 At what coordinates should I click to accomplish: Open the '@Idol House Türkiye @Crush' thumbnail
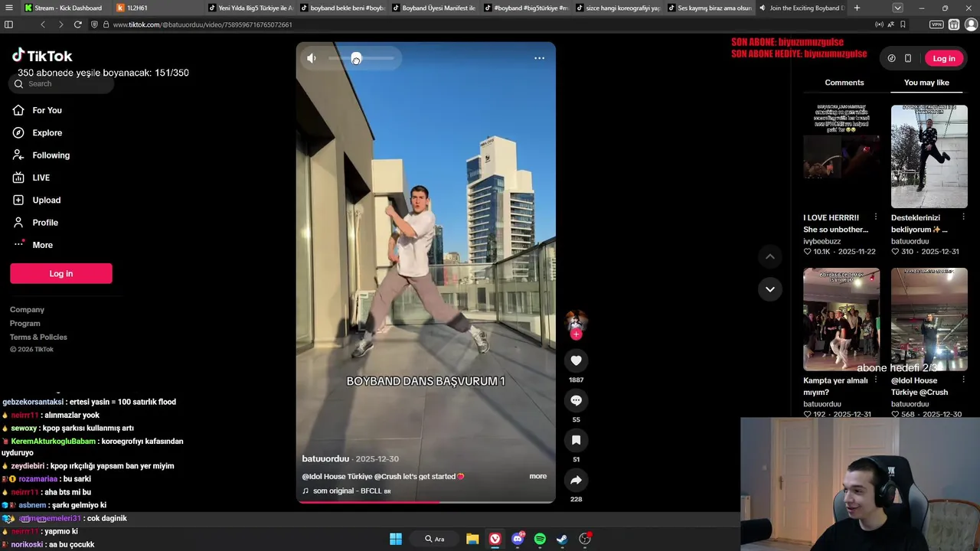(x=929, y=319)
